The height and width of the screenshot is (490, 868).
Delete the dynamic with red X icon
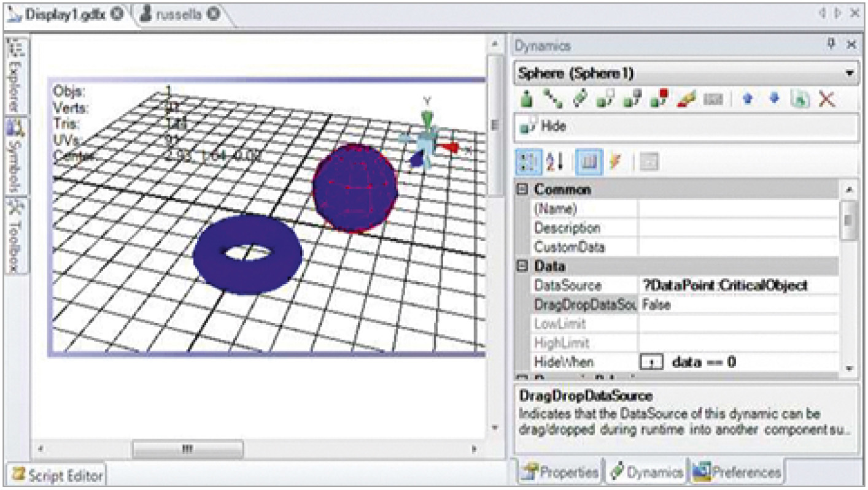coord(827,99)
